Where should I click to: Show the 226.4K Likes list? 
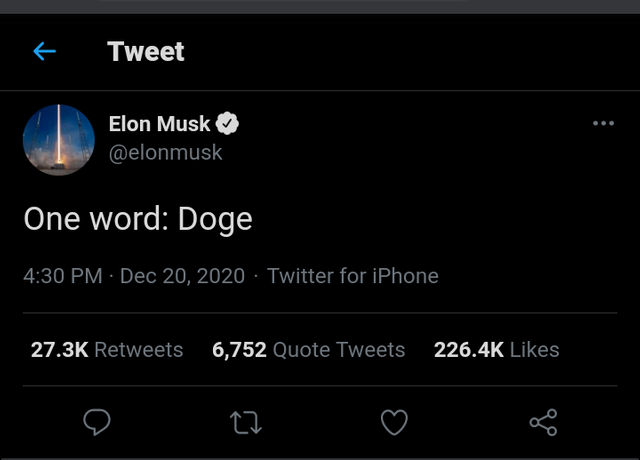pyautogui.click(x=496, y=350)
